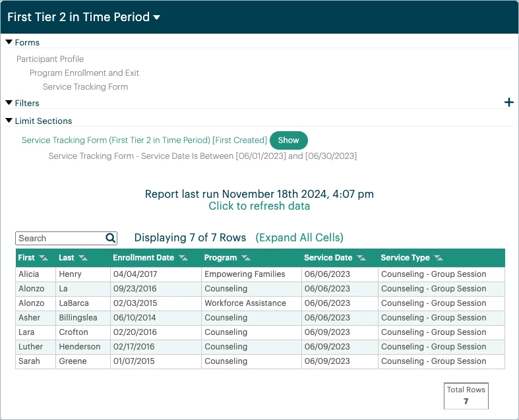Collapse the Filters section triangle
This screenshot has width=519, height=420.
(9, 103)
